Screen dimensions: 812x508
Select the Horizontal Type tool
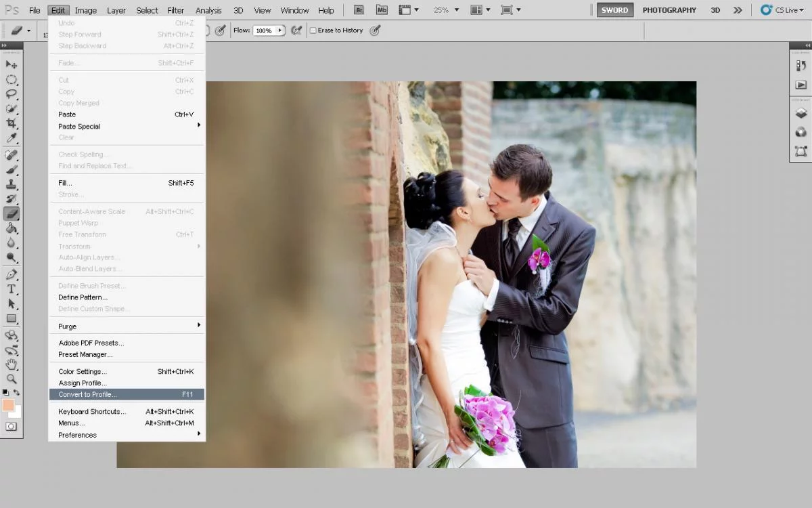[12, 289]
